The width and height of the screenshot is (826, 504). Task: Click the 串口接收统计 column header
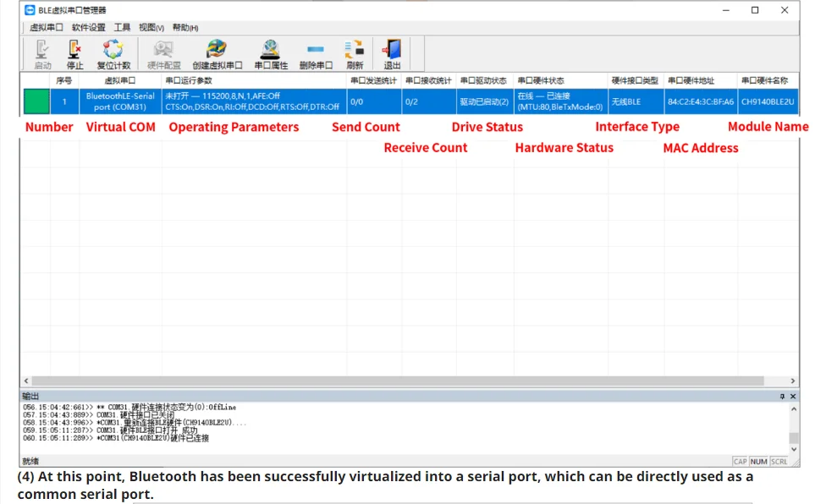429,80
